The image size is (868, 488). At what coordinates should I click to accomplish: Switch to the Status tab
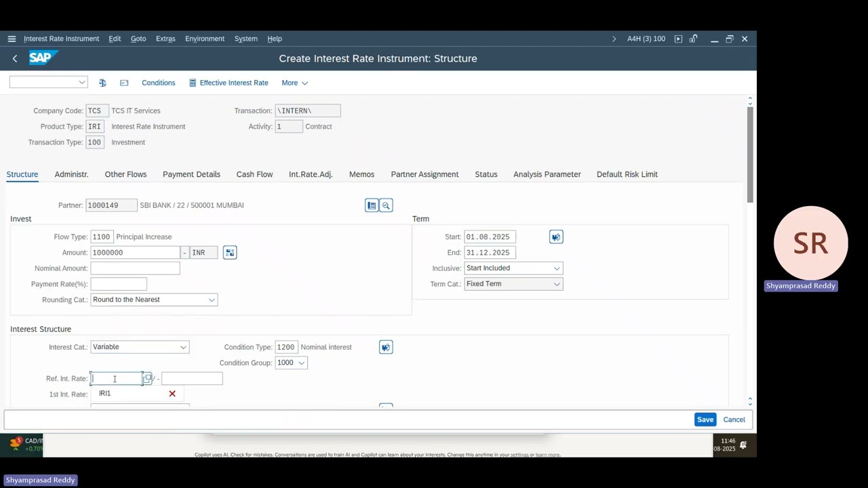click(x=486, y=174)
